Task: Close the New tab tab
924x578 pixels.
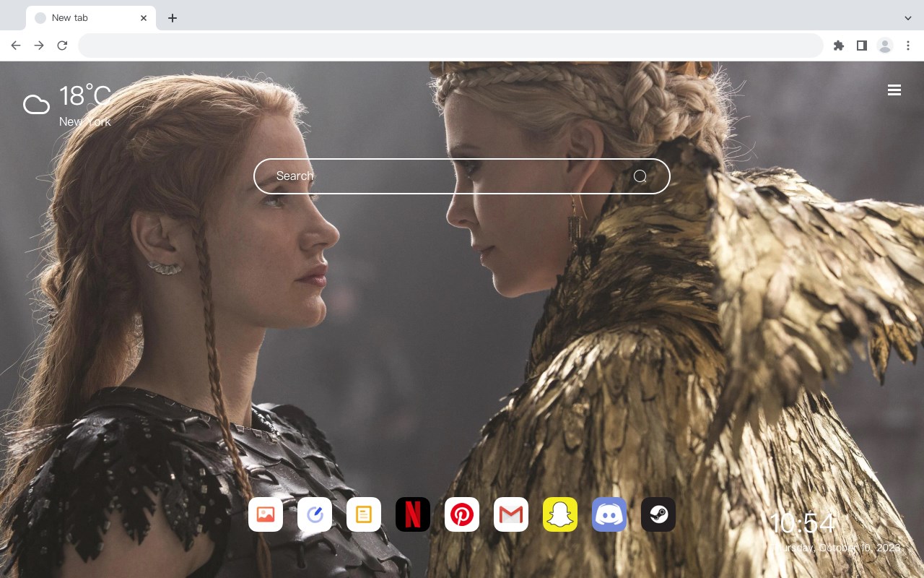Action: 144,18
